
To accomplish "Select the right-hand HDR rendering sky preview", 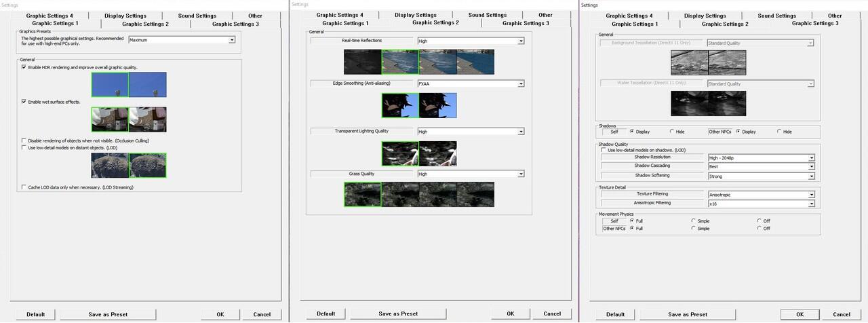I will coord(148,85).
